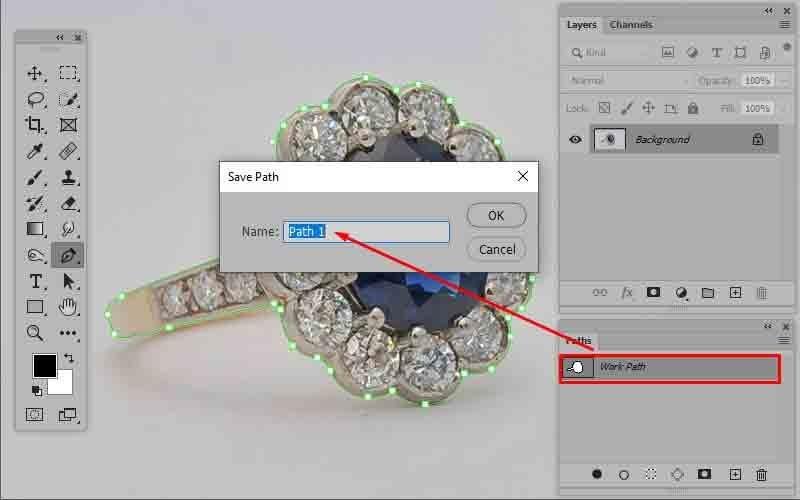Select the Blur tool

[68, 229]
